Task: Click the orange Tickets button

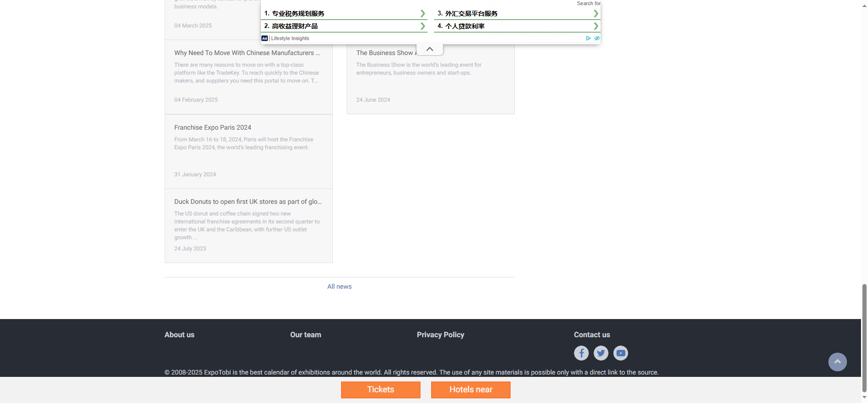Action: coord(380,390)
